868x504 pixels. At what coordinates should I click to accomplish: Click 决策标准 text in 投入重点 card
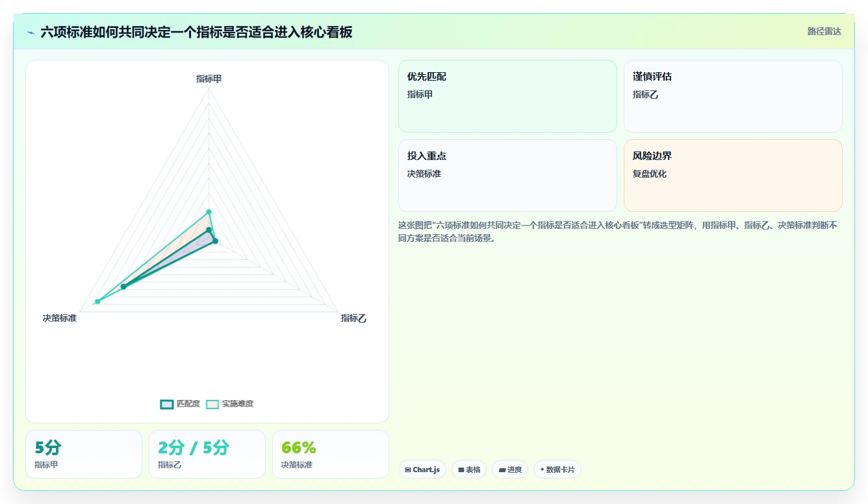pyautogui.click(x=424, y=174)
